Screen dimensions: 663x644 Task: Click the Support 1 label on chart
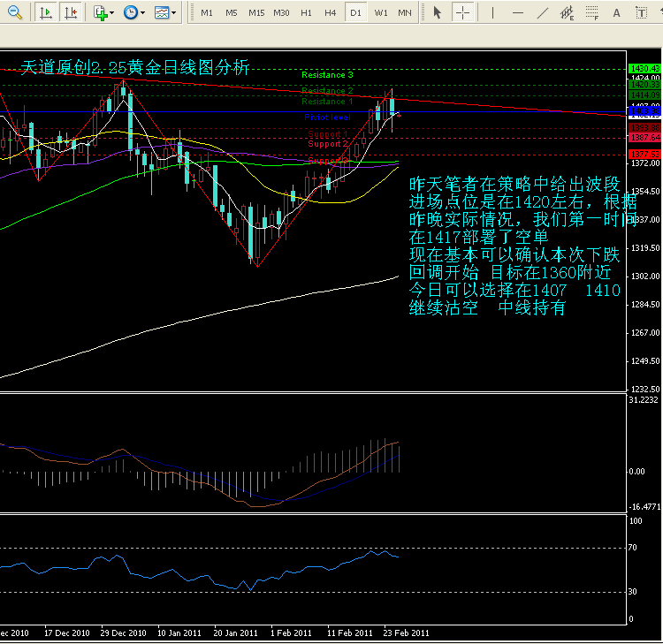pos(328,134)
